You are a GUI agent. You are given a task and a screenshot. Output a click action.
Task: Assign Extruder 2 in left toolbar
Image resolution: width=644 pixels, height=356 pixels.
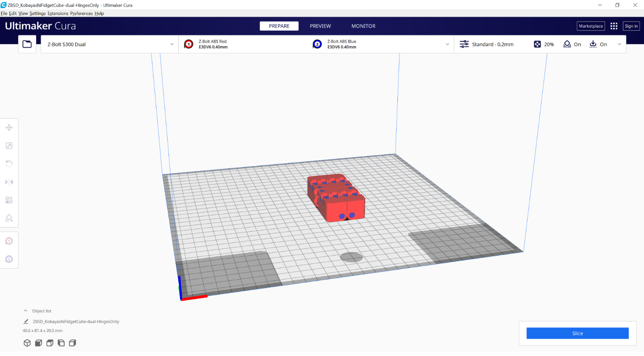[x=9, y=259]
